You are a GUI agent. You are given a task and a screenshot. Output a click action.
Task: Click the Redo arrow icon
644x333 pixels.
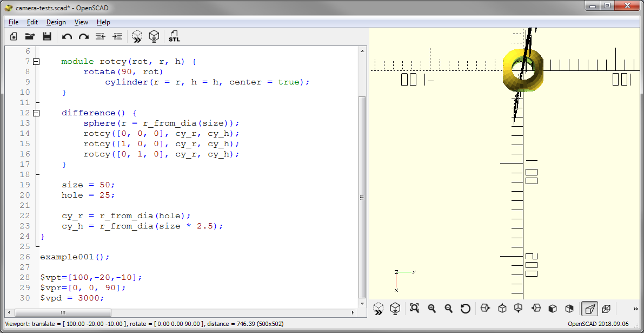click(83, 36)
